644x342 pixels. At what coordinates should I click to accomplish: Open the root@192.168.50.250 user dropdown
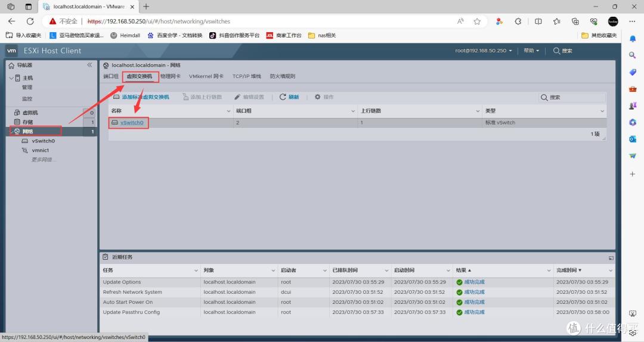(x=484, y=51)
